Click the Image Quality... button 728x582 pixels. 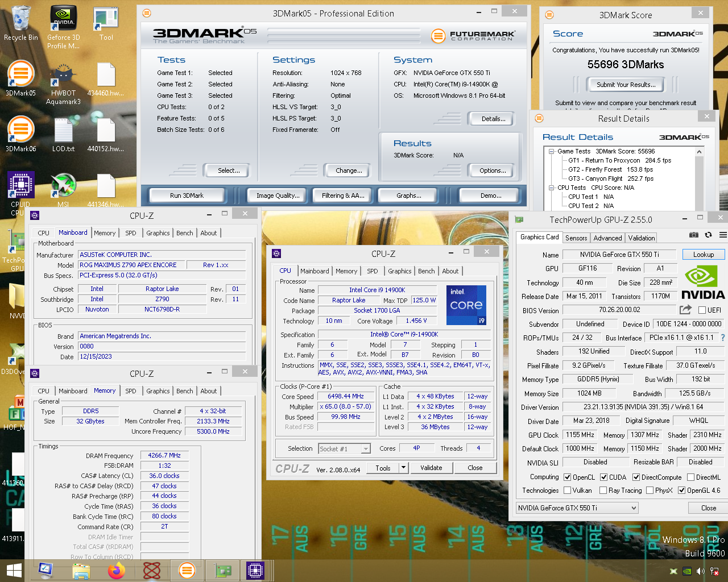tap(278, 196)
